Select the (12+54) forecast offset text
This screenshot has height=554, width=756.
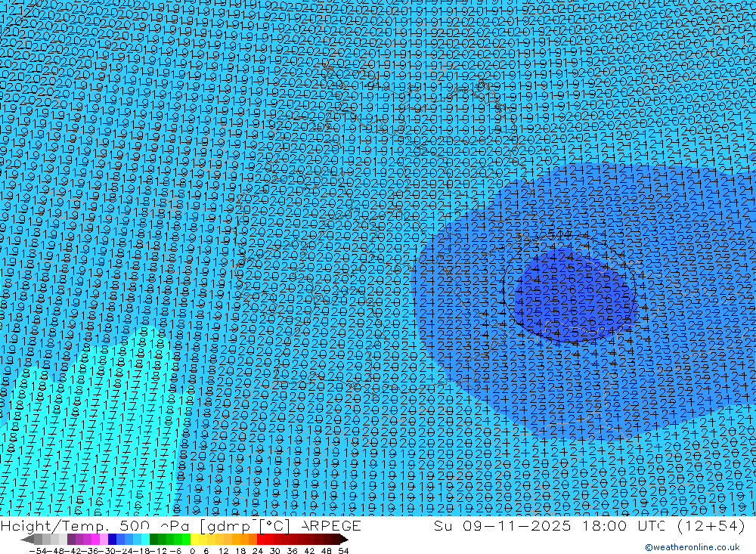pos(711,525)
